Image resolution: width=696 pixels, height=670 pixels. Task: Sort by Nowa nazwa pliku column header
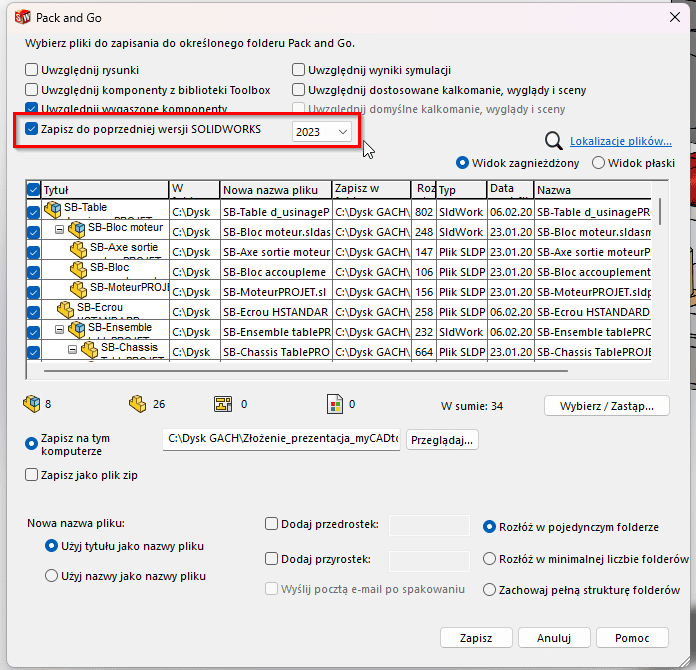[x=276, y=190]
